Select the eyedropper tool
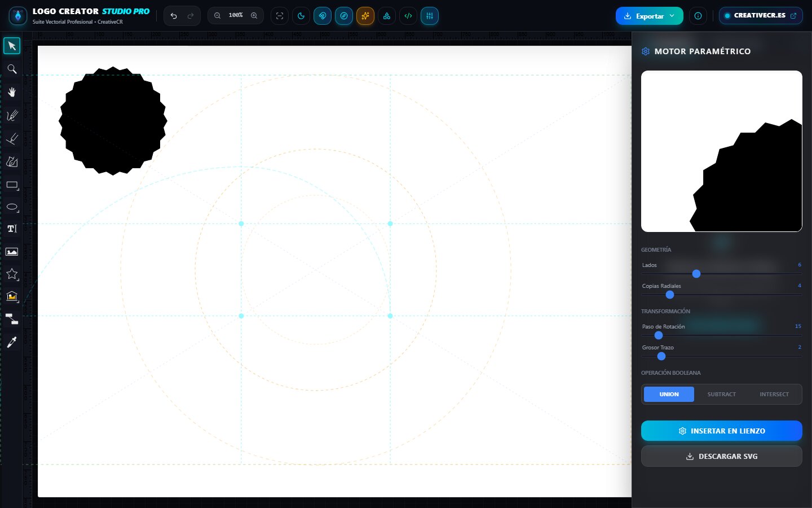The width and height of the screenshot is (812, 508). [12, 342]
